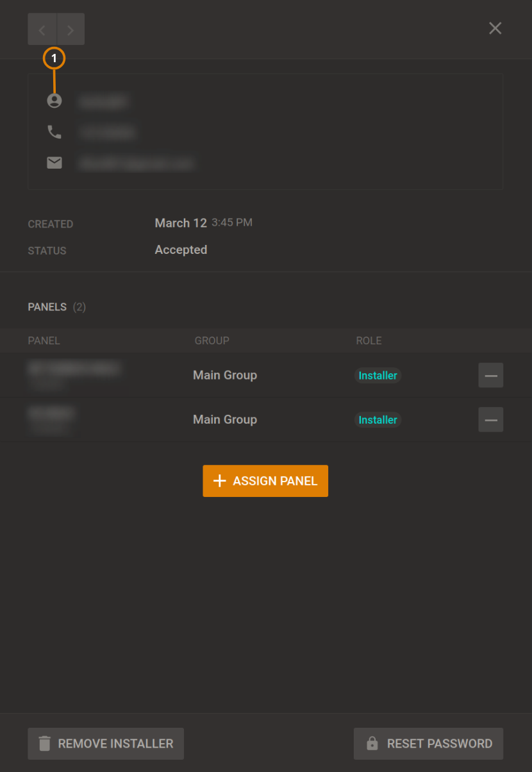The width and height of the screenshot is (532, 772).
Task: Click the ROLE column header
Action: pos(369,340)
